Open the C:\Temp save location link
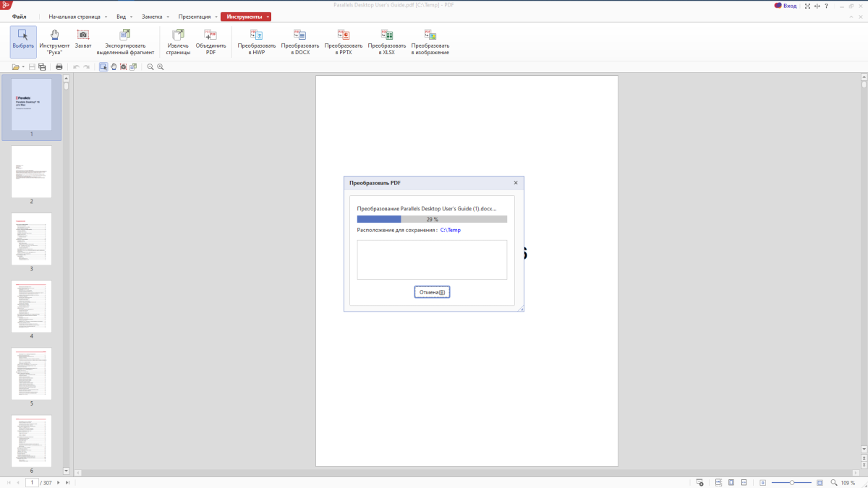 click(x=451, y=230)
